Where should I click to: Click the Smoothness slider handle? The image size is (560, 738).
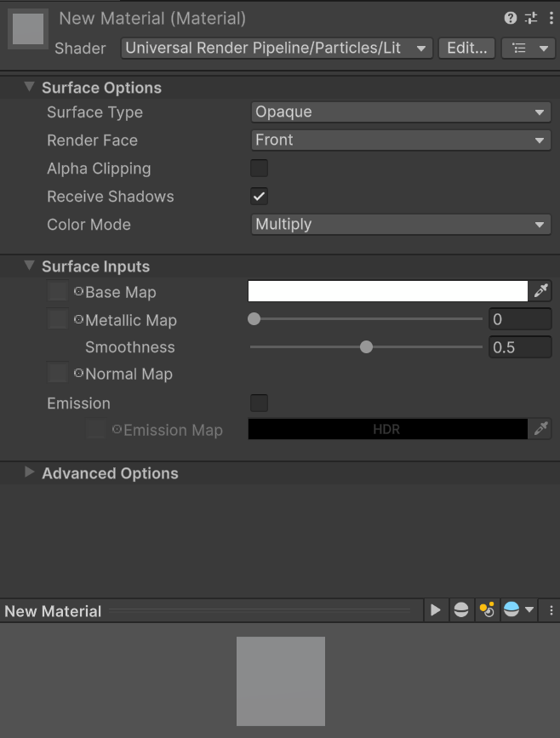pyautogui.click(x=366, y=347)
